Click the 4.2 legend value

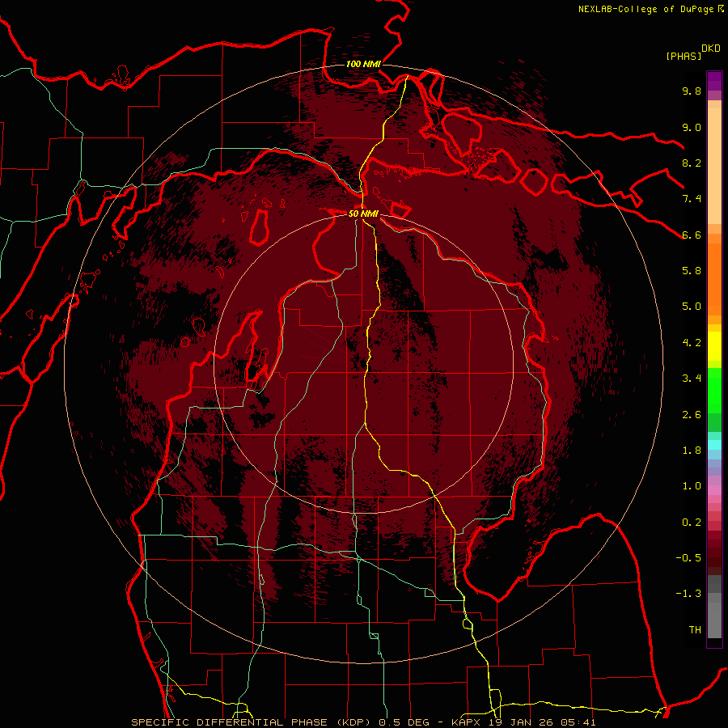point(692,343)
